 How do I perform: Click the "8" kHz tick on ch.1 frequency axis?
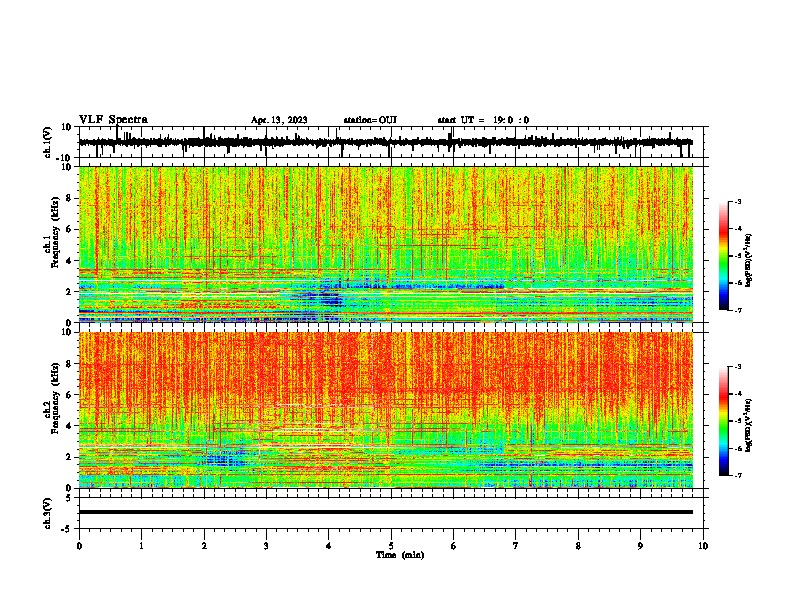coord(69,198)
